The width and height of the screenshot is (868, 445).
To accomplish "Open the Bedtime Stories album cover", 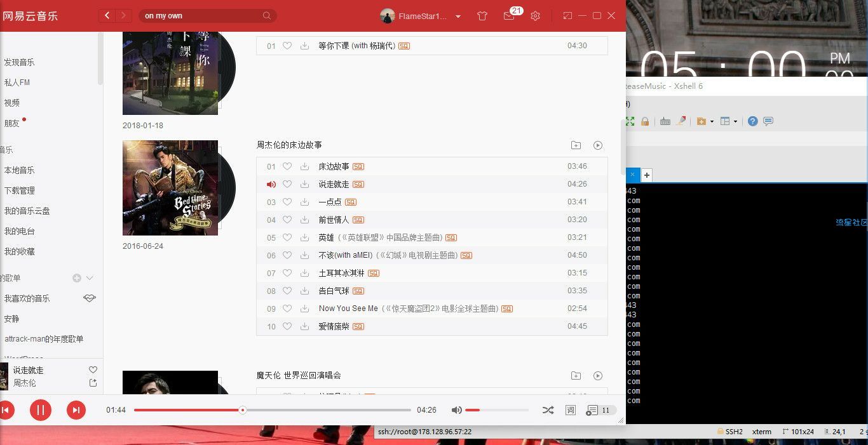I will click(x=170, y=188).
